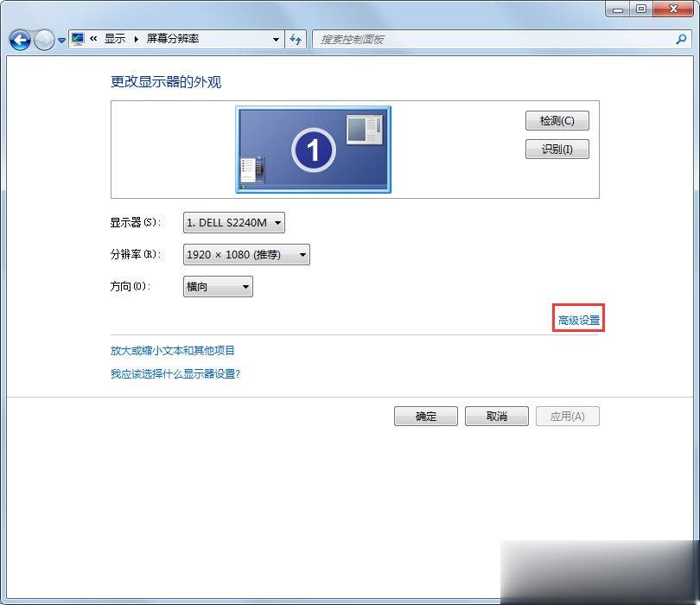
Task: Open 我应该选择什么显示器设置? help link
Action: coord(175,373)
